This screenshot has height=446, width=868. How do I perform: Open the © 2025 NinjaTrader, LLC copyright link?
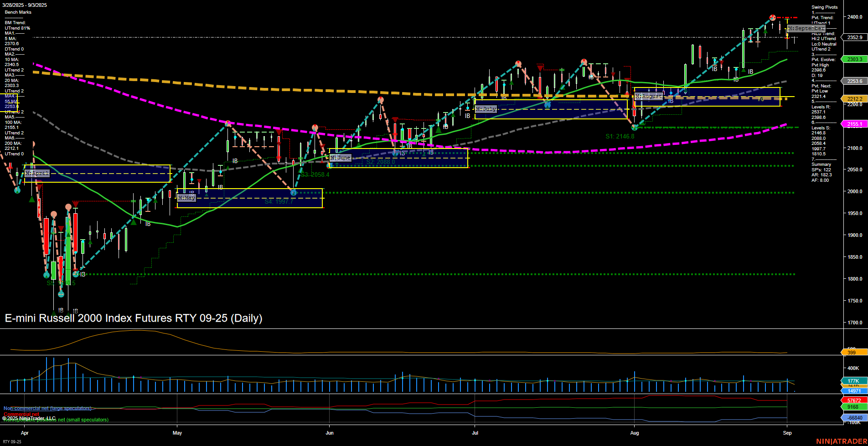(x=29, y=418)
